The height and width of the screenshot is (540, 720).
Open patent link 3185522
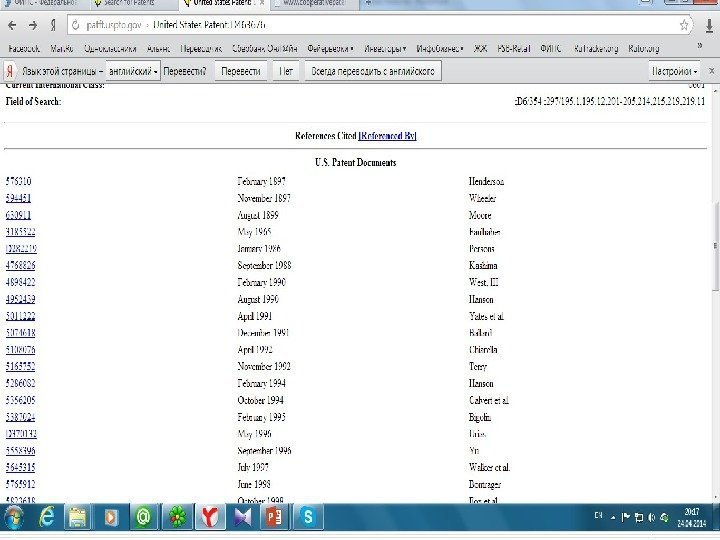21,232
